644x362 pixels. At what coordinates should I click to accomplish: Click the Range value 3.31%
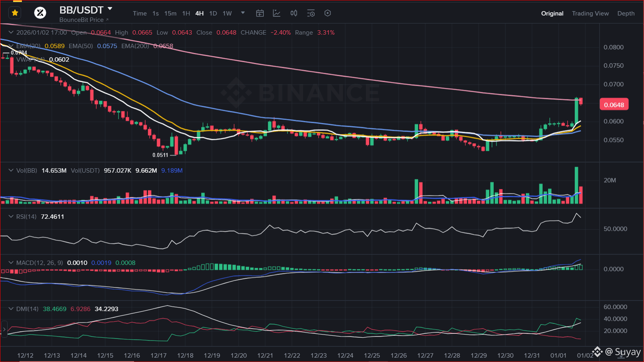326,33
